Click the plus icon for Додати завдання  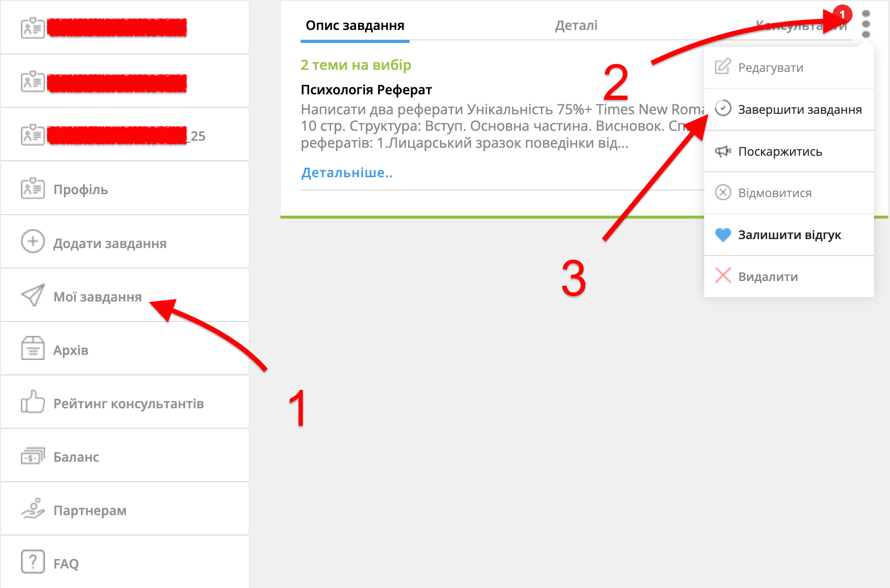coord(33,242)
